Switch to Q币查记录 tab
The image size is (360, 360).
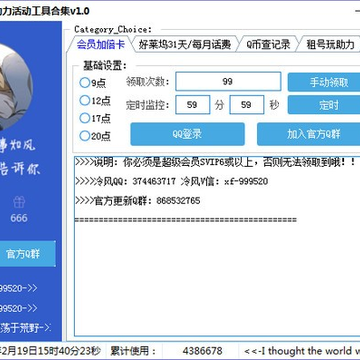[x=268, y=45]
